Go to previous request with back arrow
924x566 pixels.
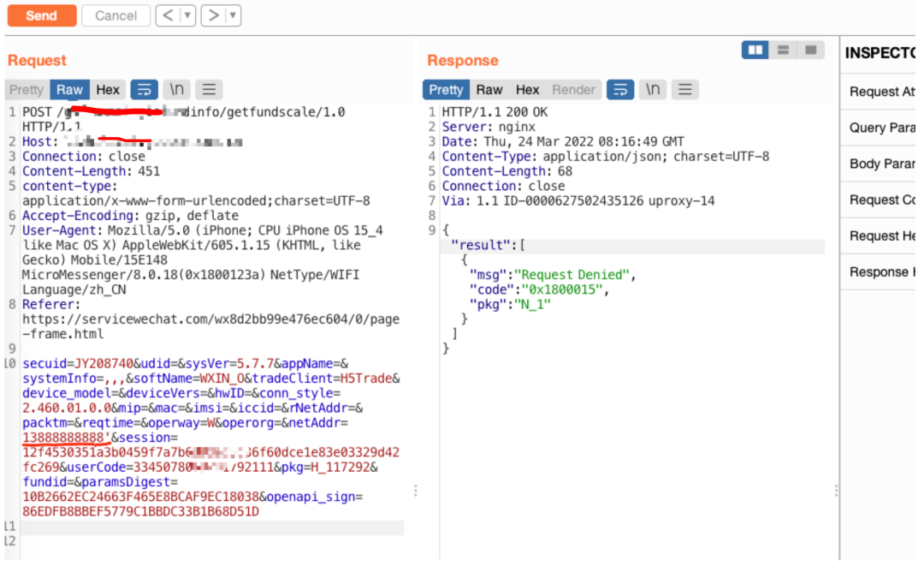pos(168,15)
